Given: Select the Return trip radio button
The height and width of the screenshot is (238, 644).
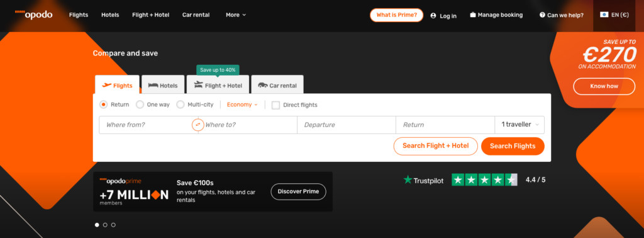Looking at the screenshot, I should [104, 105].
